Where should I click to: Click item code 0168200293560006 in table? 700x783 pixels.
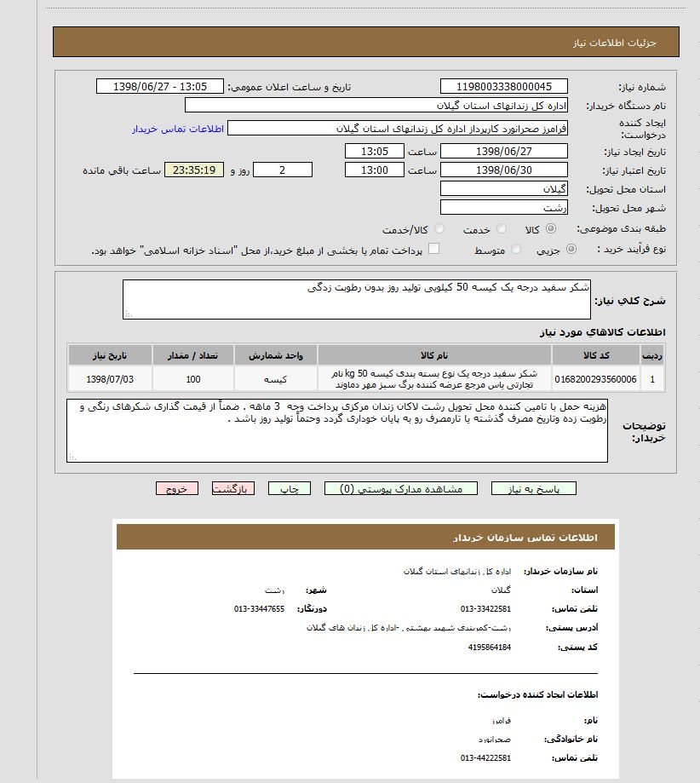(x=595, y=378)
